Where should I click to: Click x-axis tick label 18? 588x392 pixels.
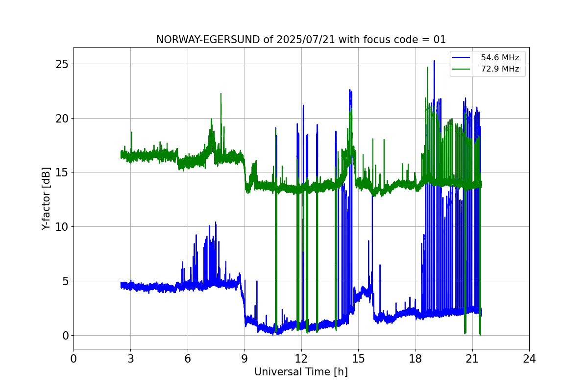coord(415,358)
